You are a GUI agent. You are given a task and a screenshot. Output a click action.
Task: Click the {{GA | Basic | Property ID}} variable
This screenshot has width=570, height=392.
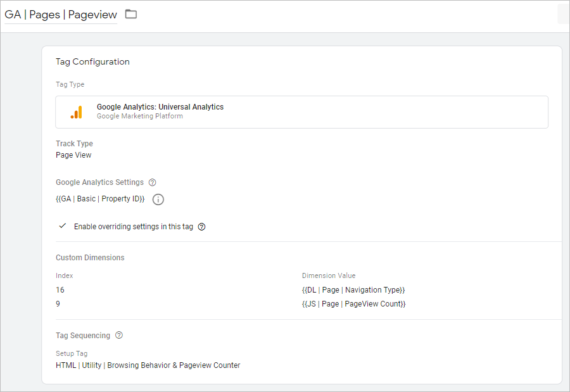(100, 199)
